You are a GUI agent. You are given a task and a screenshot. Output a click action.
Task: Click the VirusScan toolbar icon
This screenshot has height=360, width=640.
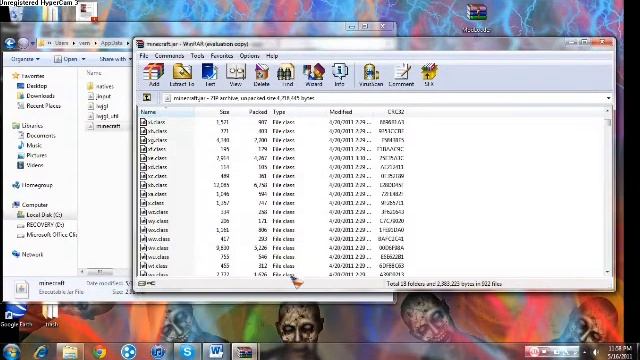(371, 75)
